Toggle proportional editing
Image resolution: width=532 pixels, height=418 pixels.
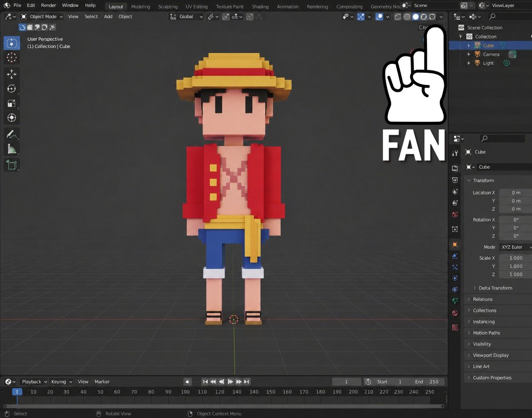[x=250, y=17]
